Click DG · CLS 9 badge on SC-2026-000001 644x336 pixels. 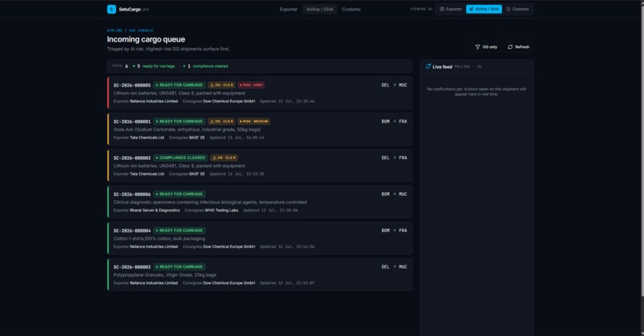[x=221, y=122]
